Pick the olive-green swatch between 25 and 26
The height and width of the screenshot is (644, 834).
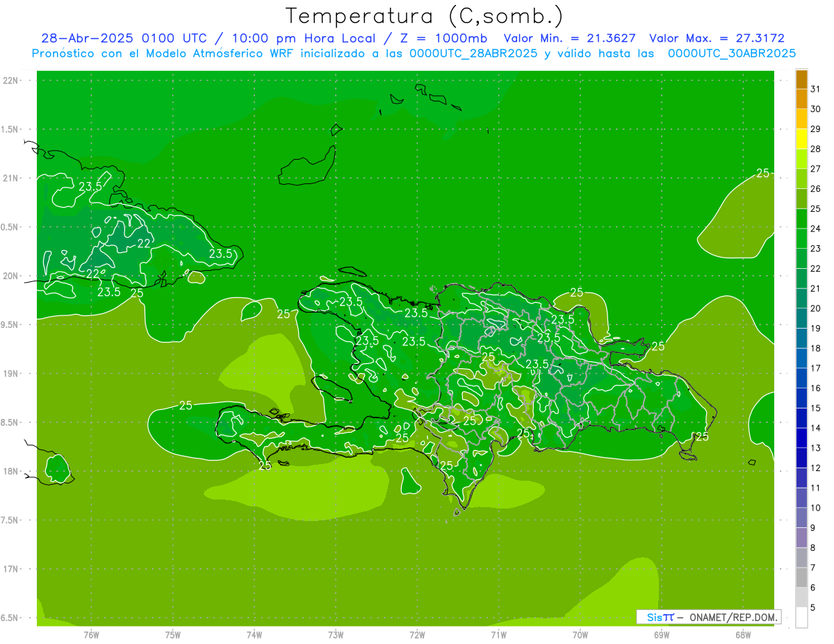tap(801, 199)
